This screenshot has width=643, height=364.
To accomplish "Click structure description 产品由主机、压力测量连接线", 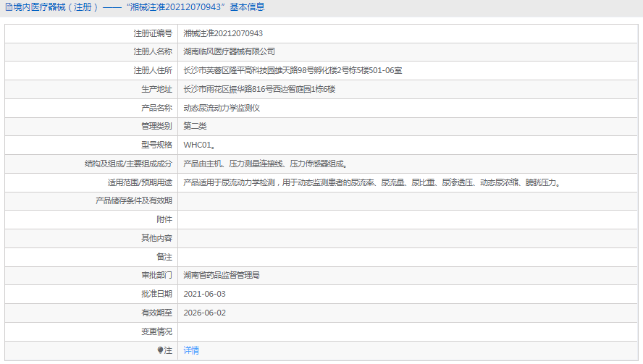I will (266, 164).
